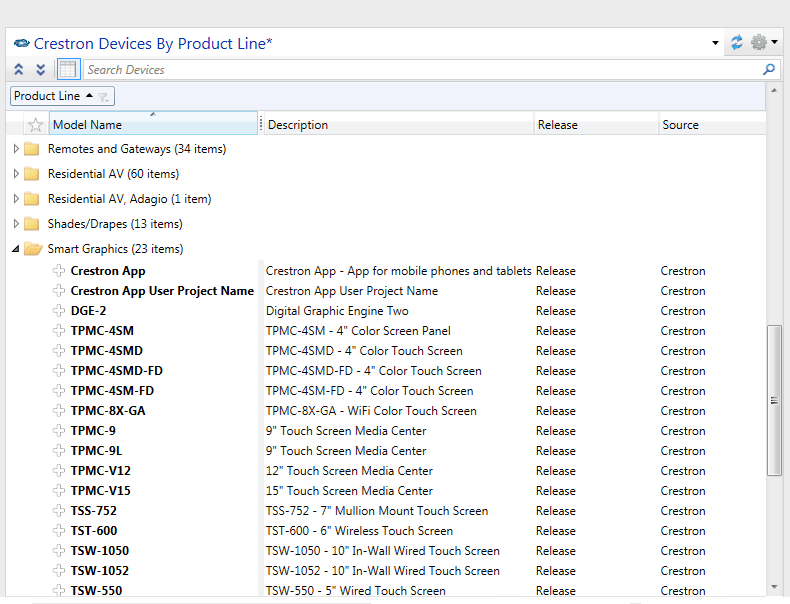Click 'TPMC-8X-GA - WiFi Color Touch Screen' description
The width and height of the screenshot is (790, 604).
(371, 411)
